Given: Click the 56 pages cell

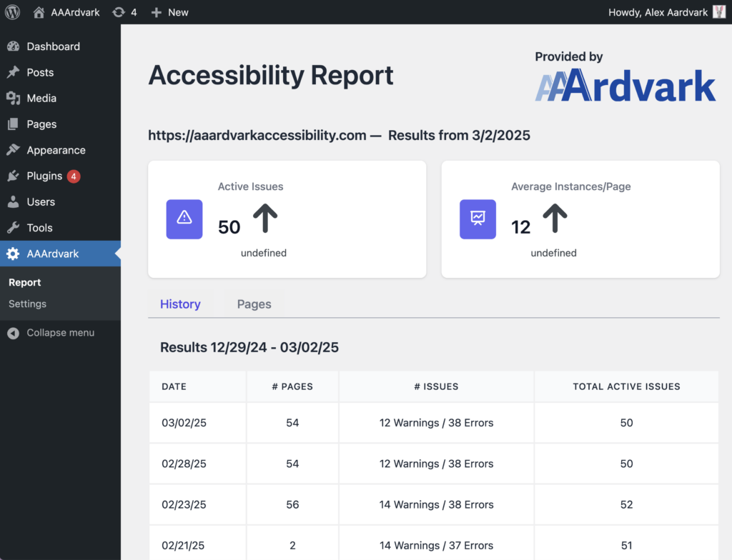Looking at the screenshot, I should point(292,504).
